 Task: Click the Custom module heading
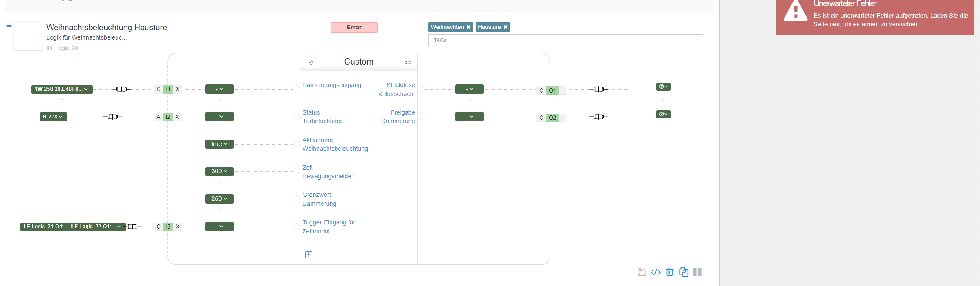[x=359, y=62]
